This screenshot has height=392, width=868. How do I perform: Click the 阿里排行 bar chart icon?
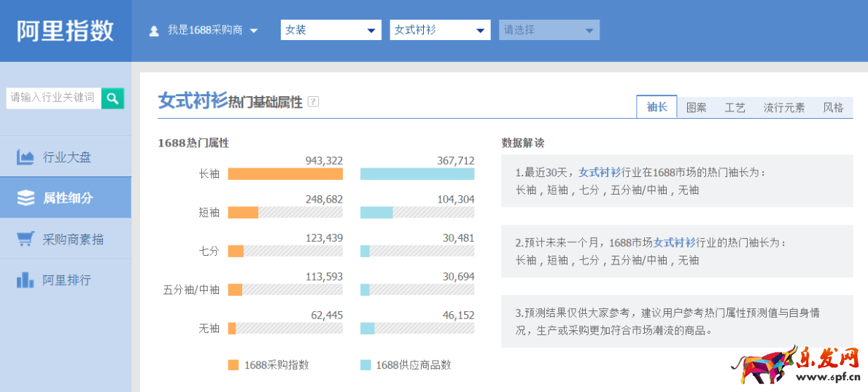[26, 280]
